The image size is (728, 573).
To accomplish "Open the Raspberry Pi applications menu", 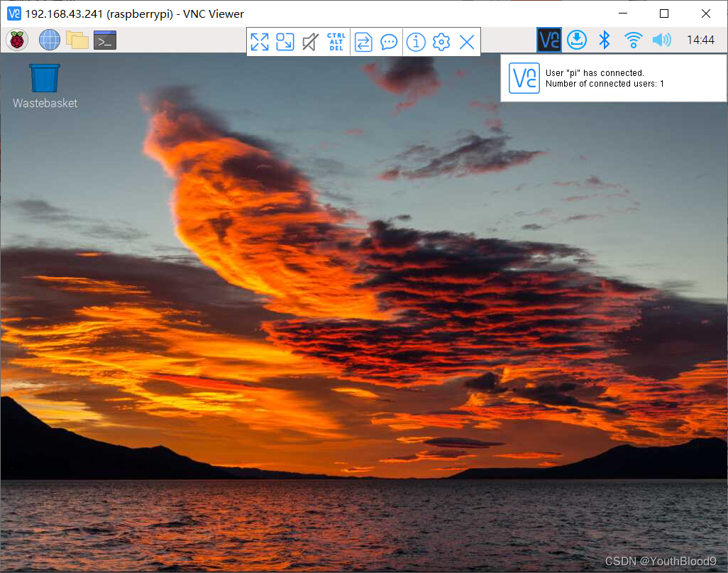I will coord(17,40).
